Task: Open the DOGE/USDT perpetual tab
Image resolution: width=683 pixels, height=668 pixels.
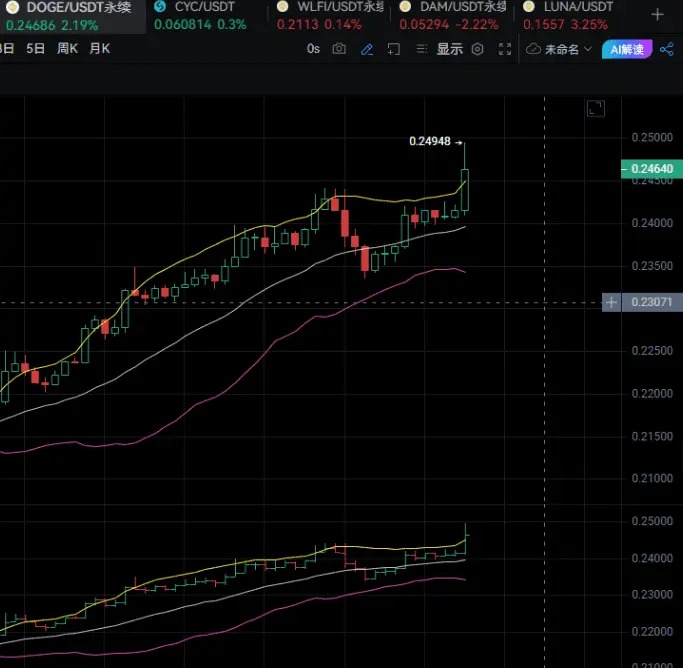Action: 72,16
